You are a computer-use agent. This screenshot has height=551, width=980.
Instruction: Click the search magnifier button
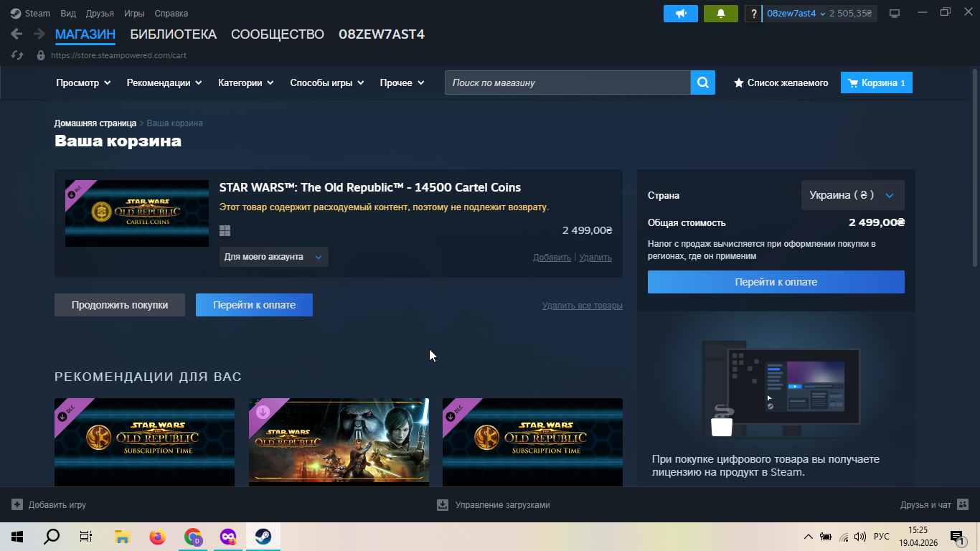tap(703, 83)
